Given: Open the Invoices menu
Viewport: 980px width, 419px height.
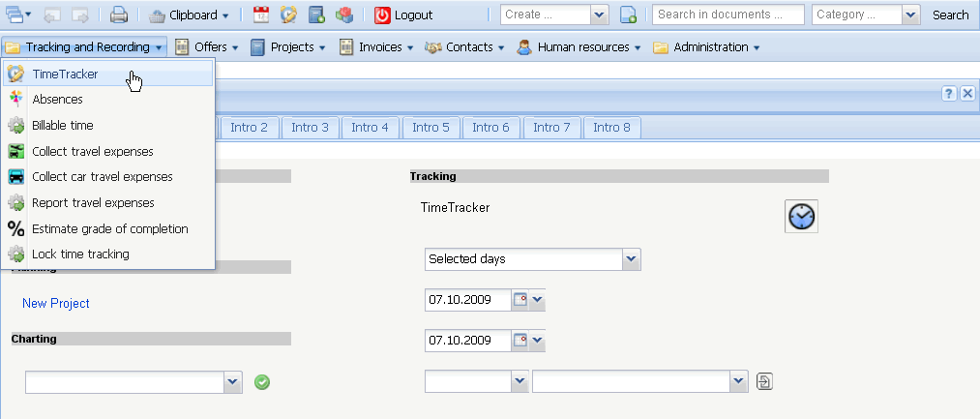Looking at the screenshot, I should click(x=376, y=46).
